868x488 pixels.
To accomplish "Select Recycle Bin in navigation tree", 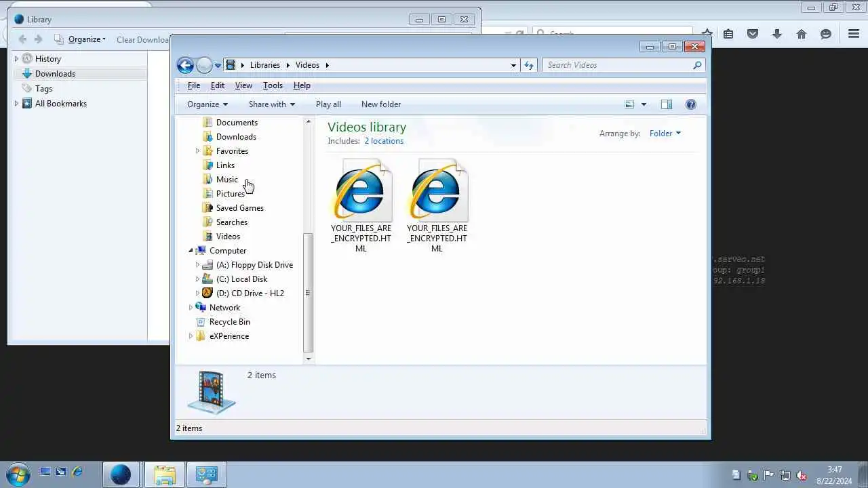I will (x=230, y=322).
